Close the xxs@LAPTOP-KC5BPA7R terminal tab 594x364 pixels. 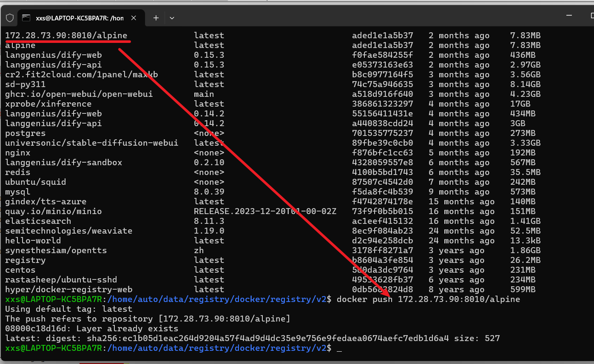coord(134,18)
